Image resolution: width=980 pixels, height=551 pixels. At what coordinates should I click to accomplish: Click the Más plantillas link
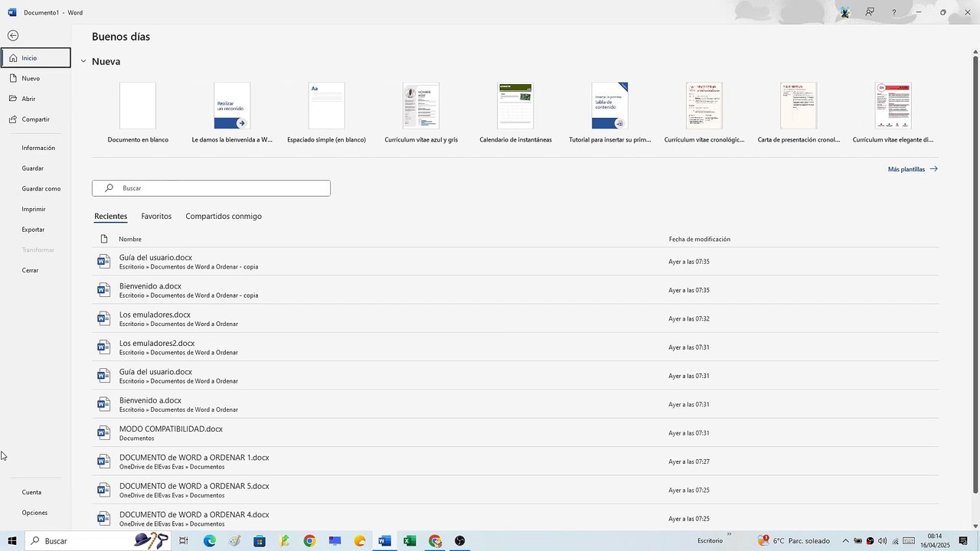(x=913, y=169)
